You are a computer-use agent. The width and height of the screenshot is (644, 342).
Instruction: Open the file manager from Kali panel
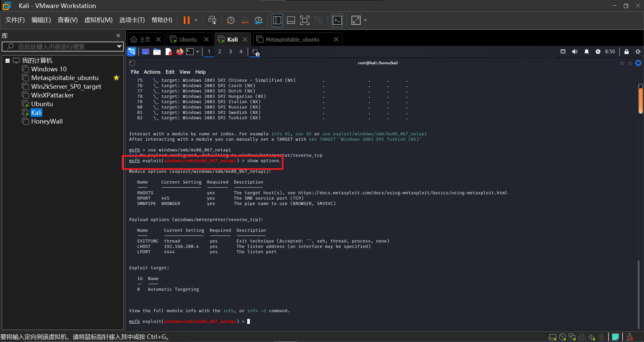(x=157, y=52)
